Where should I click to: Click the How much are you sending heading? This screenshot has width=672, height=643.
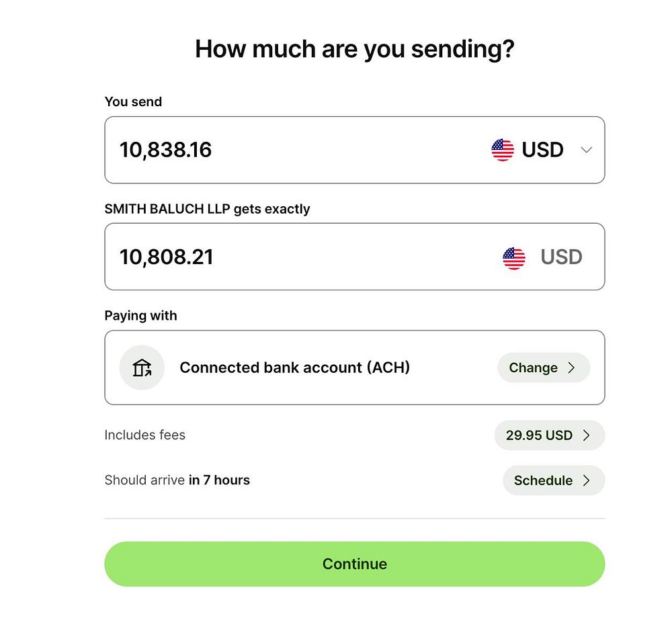click(x=354, y=49)
